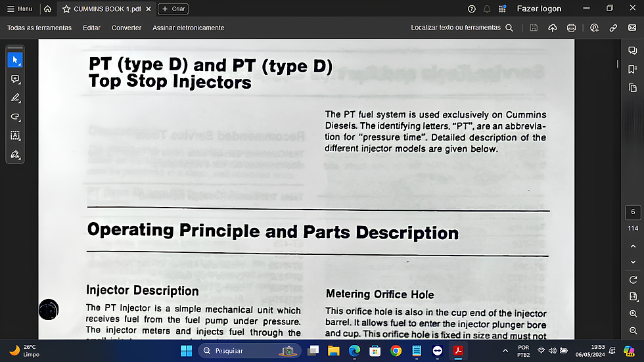
Task: Zoom out of the document
Action: (x=633, y=330)
